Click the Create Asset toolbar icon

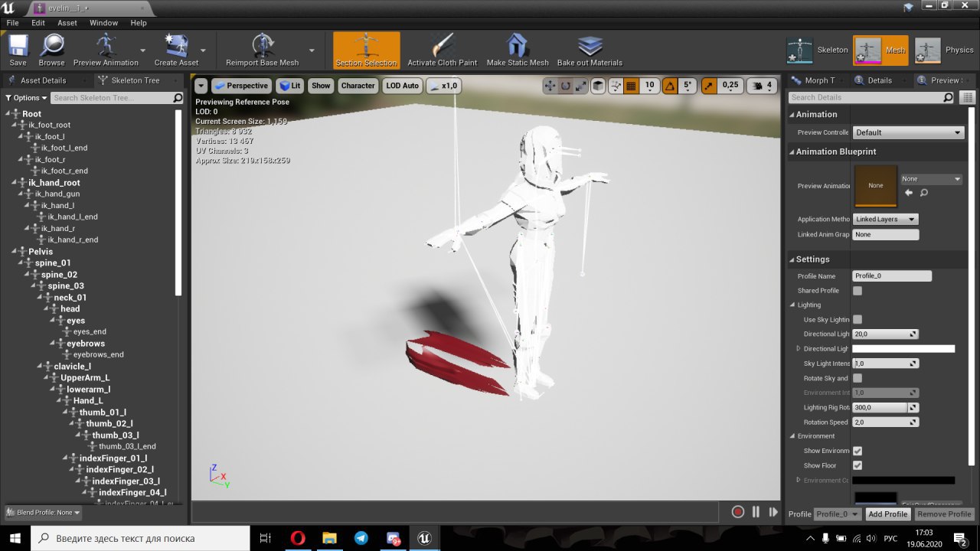[x=177, y=50]
